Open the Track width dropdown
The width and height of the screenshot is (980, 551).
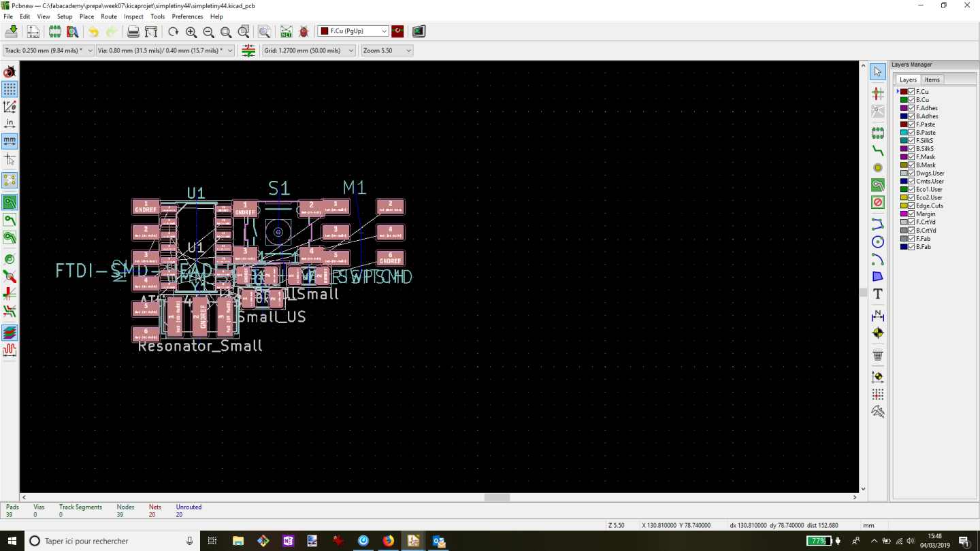point(48,50)
